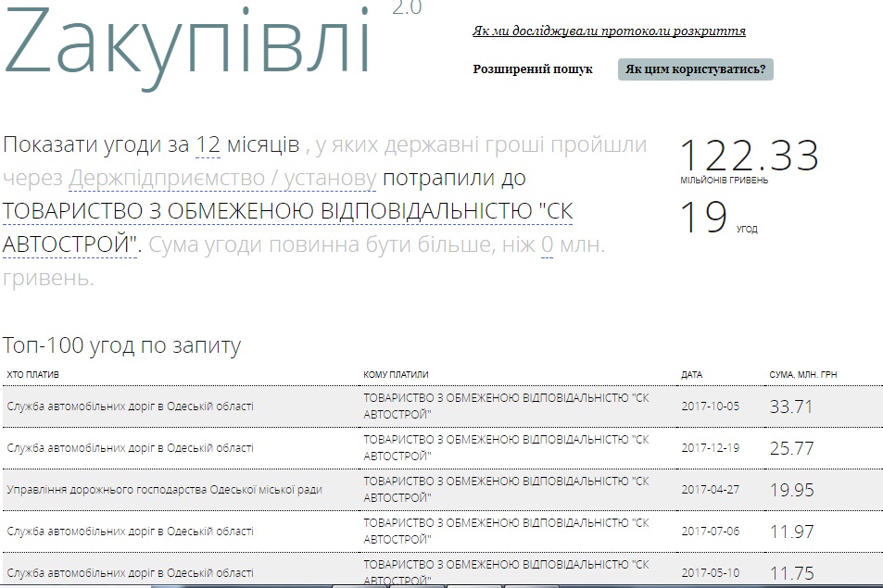This screenshot has height=588, width=883.
Task: Open Розширений пошук link
Action: click(533, 69)
